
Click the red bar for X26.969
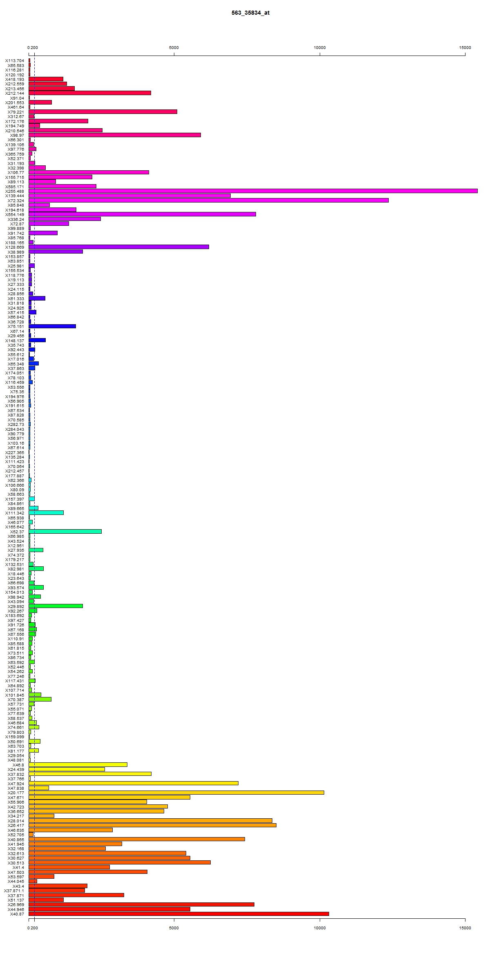[142, 904]
